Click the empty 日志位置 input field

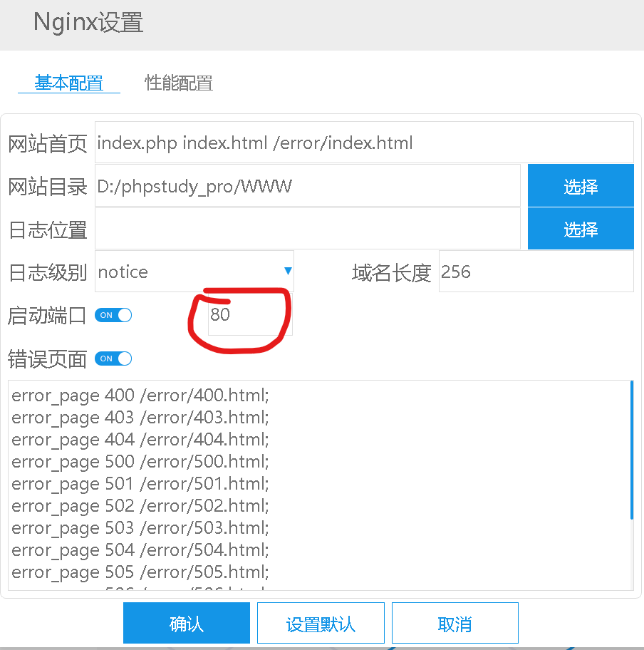308,229
